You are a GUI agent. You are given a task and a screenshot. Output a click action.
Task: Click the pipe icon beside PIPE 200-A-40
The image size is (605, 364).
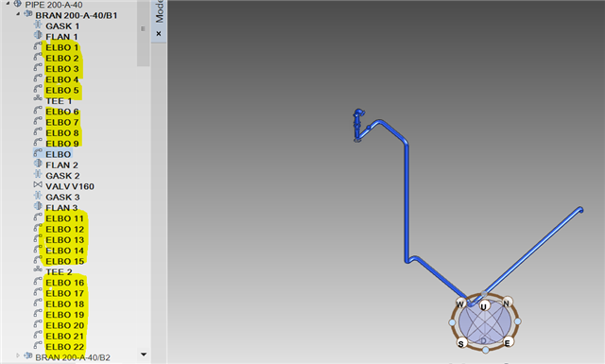coord(17,4)
